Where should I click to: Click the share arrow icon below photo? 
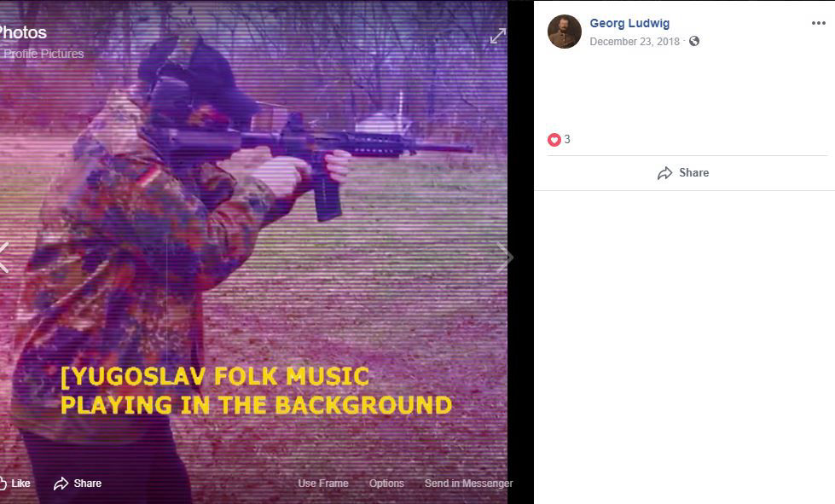tap(61, 484)
